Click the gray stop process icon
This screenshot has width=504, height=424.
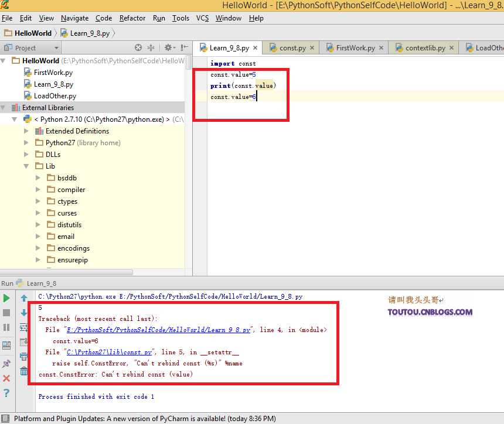coord(6,313)
